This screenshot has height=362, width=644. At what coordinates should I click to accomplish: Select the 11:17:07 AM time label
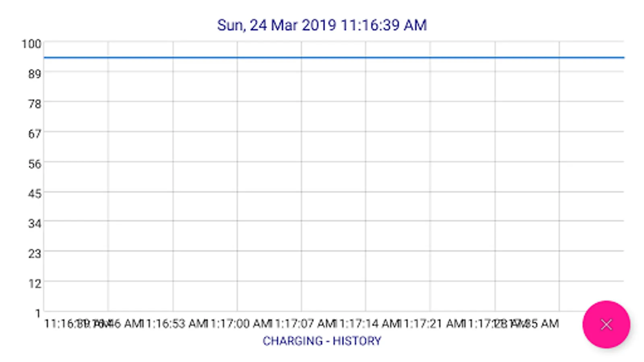point(302,323)
